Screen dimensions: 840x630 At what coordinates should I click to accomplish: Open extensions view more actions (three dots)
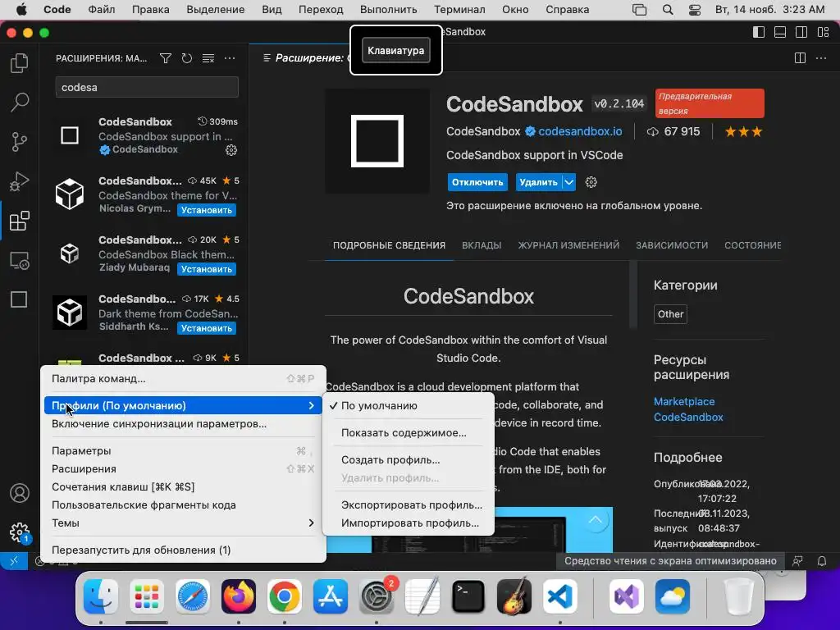coord(230,58)
